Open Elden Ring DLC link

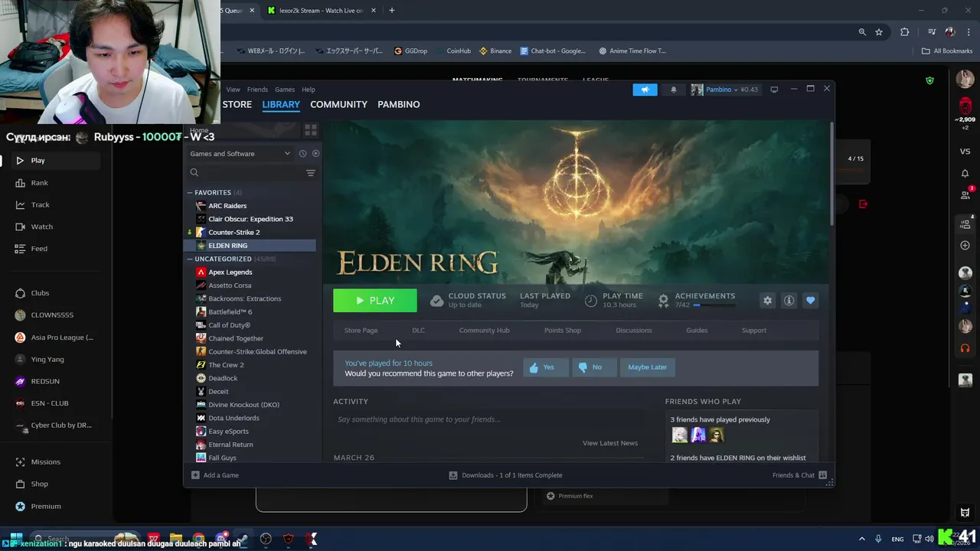[418, 331]
